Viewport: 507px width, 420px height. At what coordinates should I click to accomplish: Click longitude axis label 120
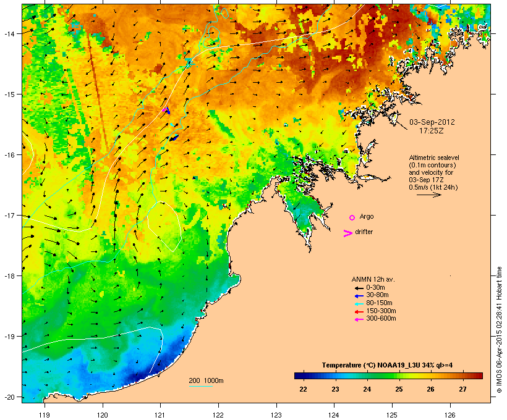pos(103,415)
